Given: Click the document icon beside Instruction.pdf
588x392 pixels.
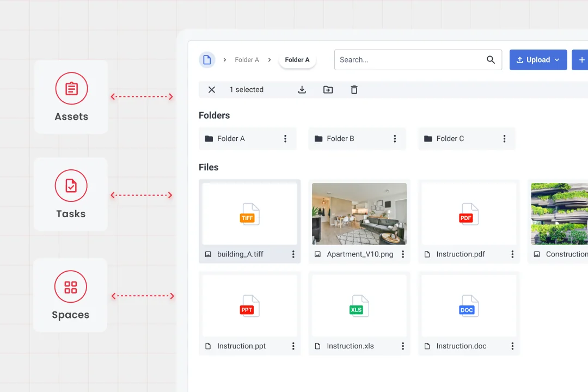Looking at the screenshot, I should click(427, 254).
